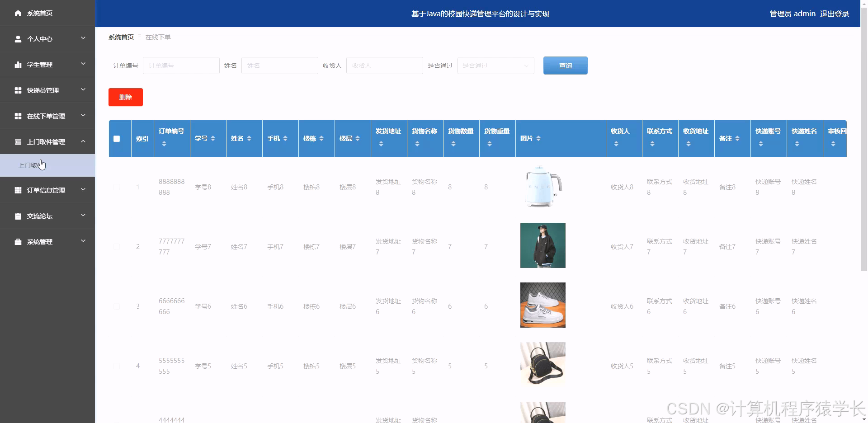Image resolution: width=868 pixels, height=423 pixels.
Task: Select the 系统管理 briefcase icon
Action: pos(18,241)
